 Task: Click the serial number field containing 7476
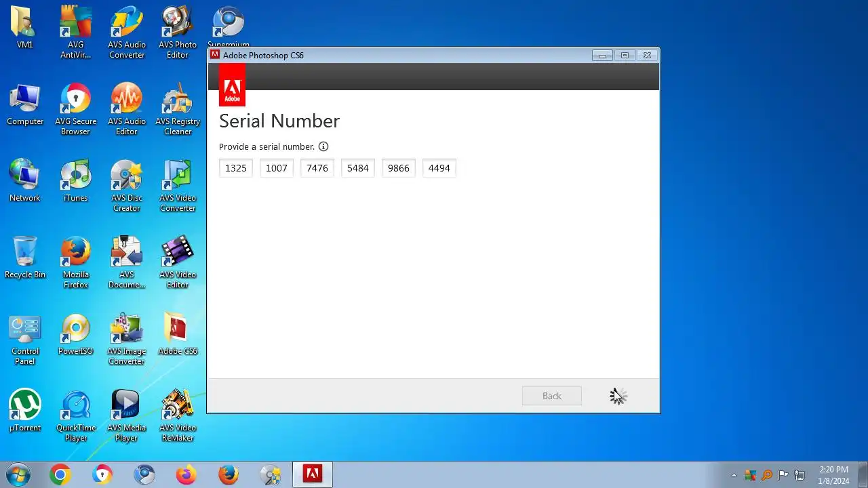point(317,168)
